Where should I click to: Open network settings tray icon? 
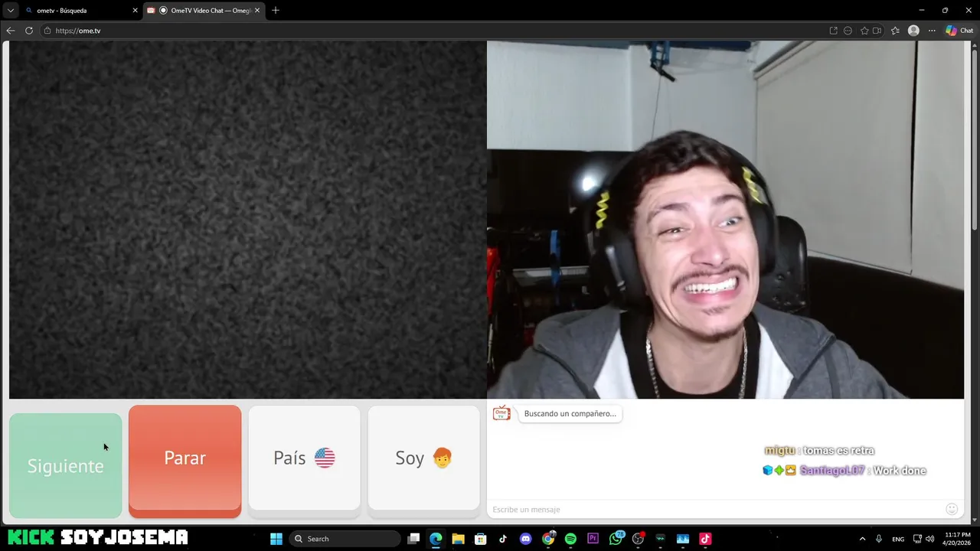pos(917,539)
